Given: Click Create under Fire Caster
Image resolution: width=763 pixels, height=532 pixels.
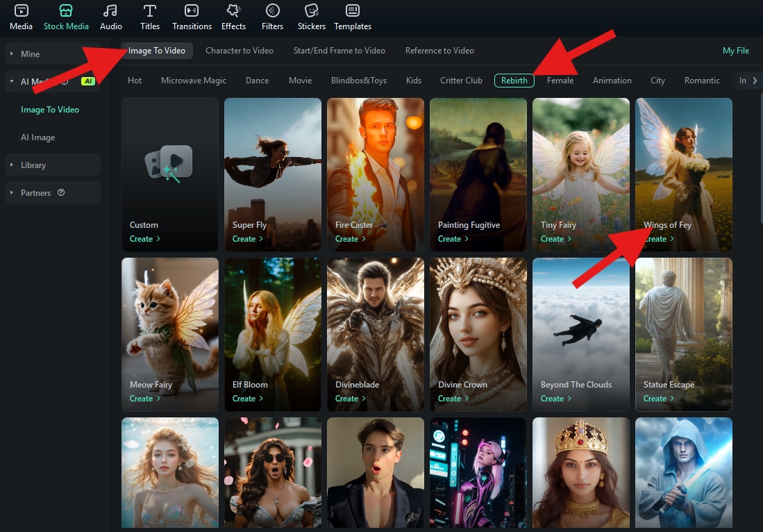Looking at the screenshot, I should (350, 238).
